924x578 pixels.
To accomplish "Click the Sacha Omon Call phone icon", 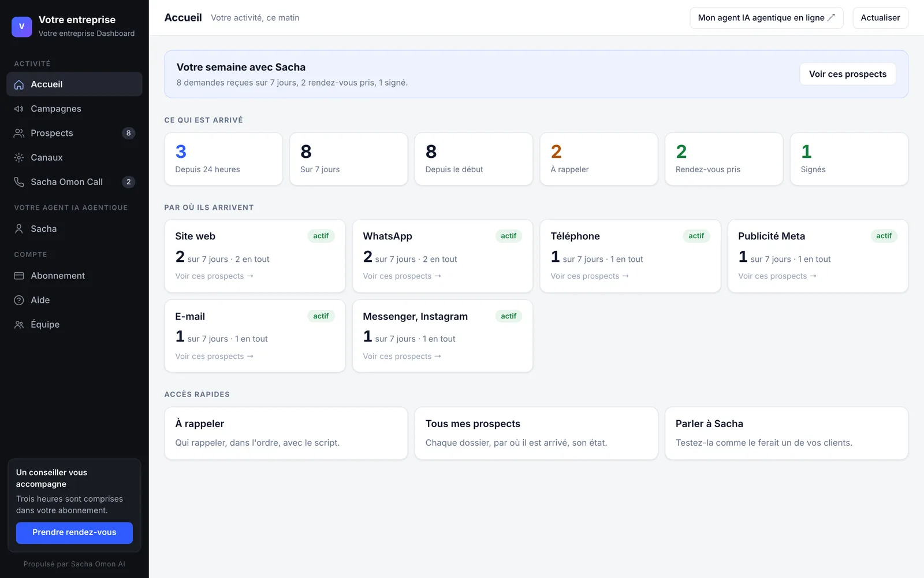I will click(19, 181).
